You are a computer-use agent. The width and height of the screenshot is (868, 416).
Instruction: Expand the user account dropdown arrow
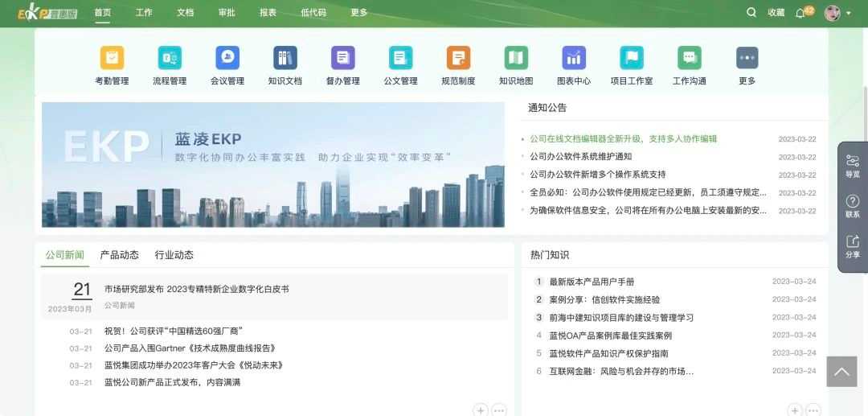pos(849,14)
